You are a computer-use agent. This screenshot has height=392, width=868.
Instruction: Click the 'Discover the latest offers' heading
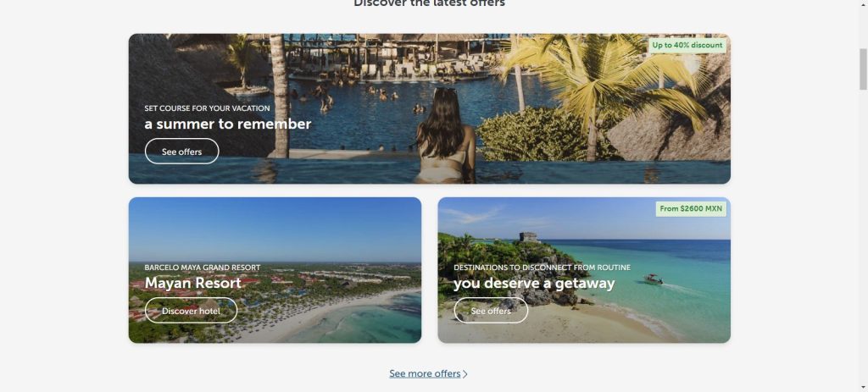(x=429, y=3)
